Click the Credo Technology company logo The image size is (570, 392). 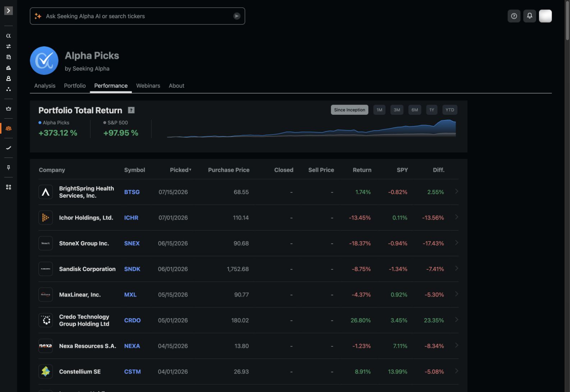[46, 320]
